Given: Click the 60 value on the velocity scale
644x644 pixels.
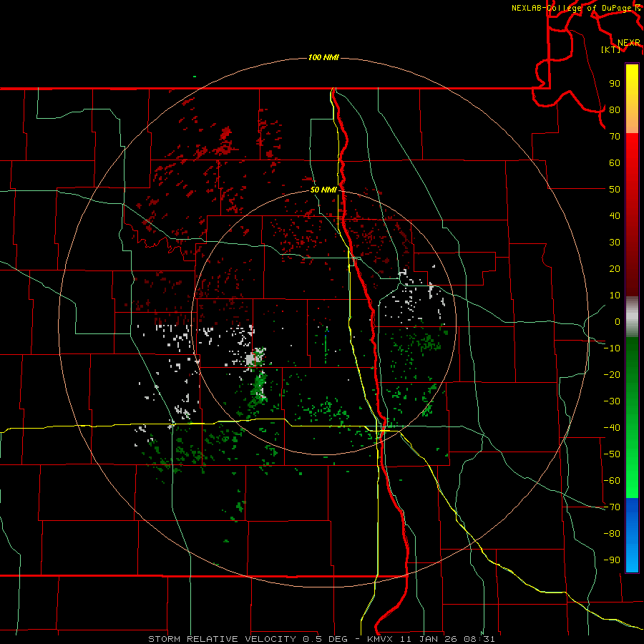Looking at the screenshot, I should point(615,163).
